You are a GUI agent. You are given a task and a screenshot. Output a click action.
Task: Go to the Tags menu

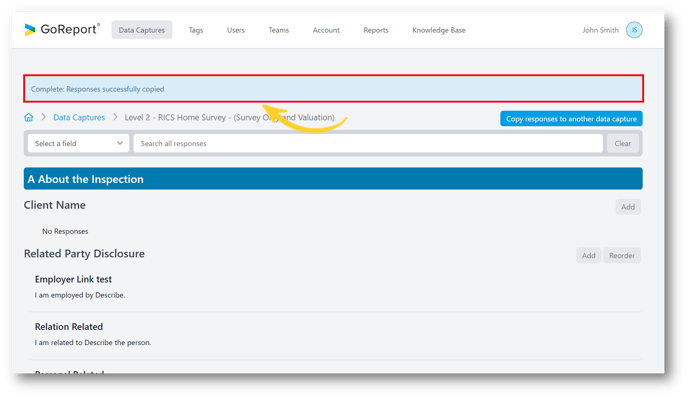point(196,30)
